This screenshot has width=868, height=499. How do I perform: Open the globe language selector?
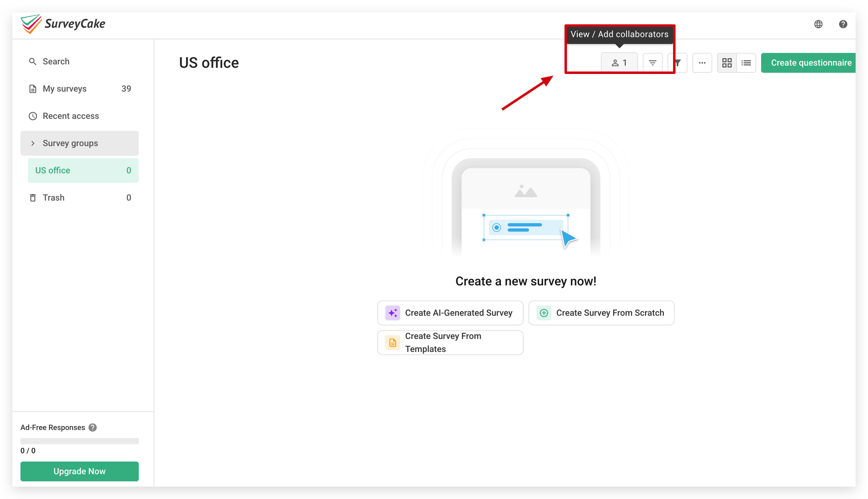pyautogui.click(x=818, y=24)
